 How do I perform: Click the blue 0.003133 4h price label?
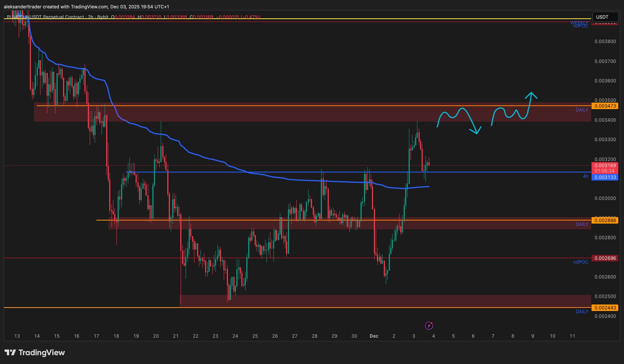coord(605,177)
